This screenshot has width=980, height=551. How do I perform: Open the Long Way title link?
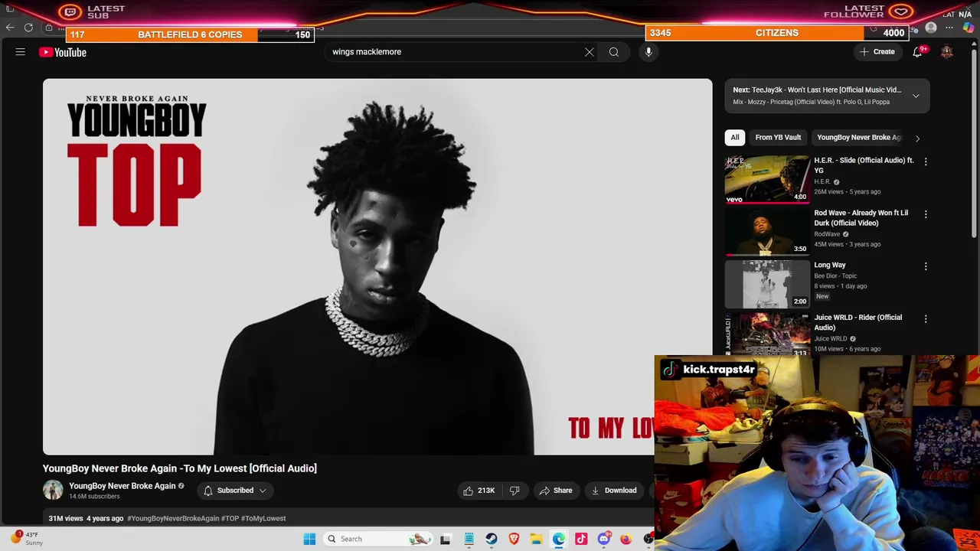pos(830,265)
